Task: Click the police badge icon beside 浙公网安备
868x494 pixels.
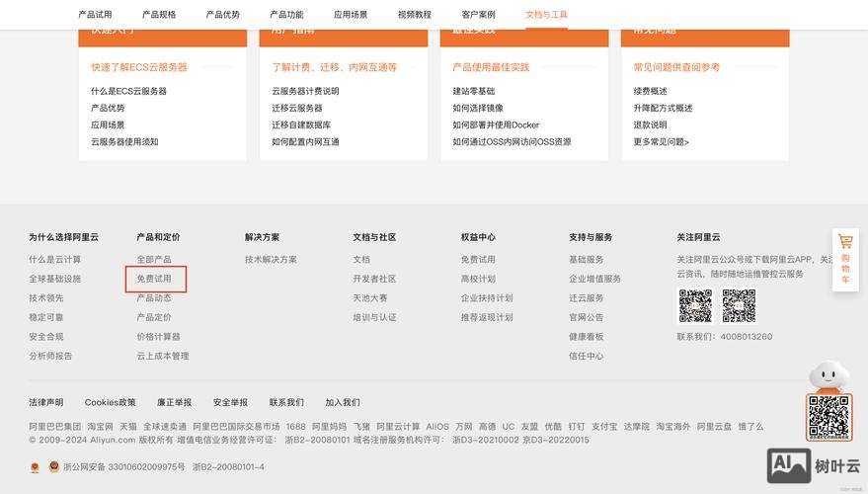Action: click(53, 467)
